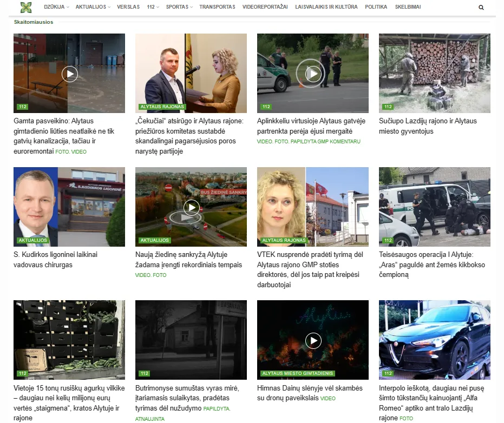Open the Transportas menu item
Viewport: 504px width, 423px height.
217,7
